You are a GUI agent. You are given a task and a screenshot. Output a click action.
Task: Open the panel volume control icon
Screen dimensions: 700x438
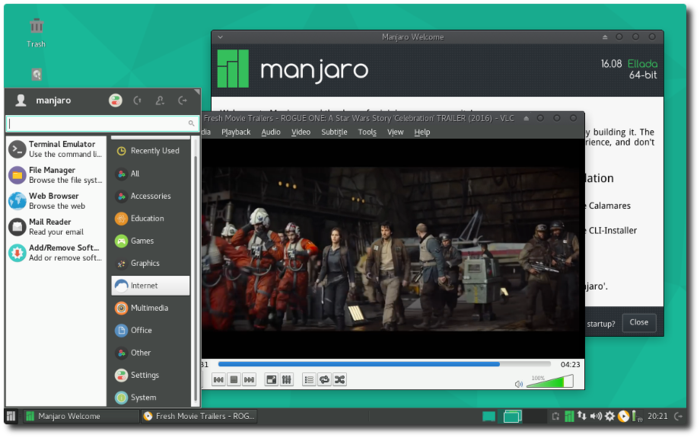tap(596, 416)
